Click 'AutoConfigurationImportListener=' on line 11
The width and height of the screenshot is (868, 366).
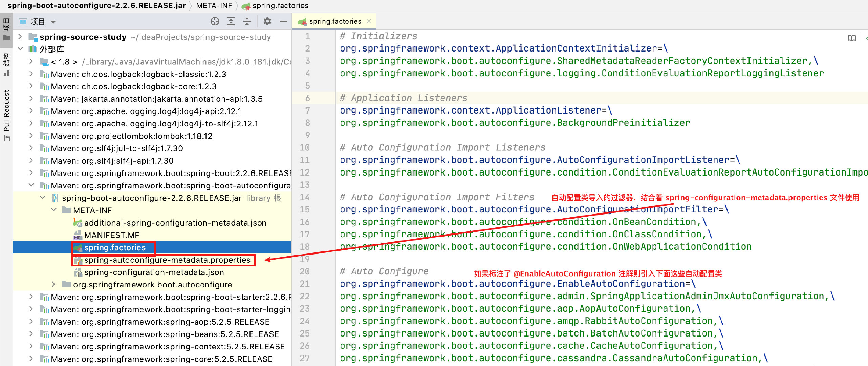(x=646, y=160)
